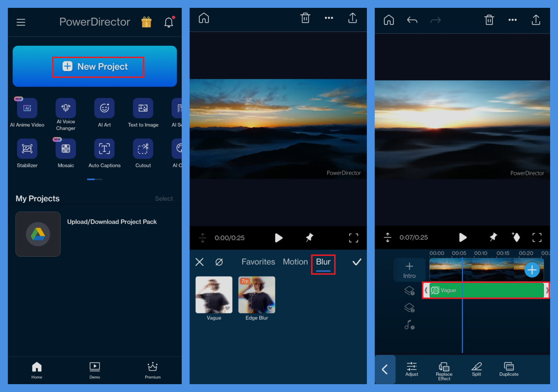Tap the trash icon on the effect picker screen
This screenshot has width=558, height=392.
tap(305, 18)
